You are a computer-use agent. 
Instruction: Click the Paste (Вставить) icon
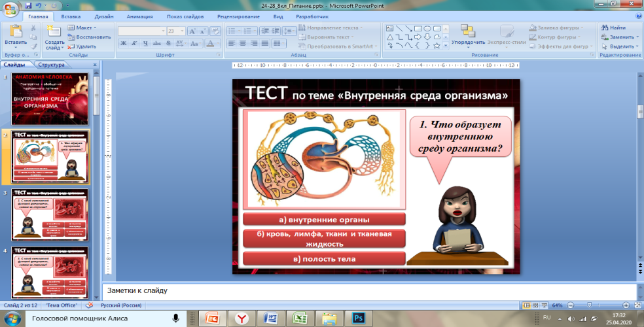click(15, 34)
